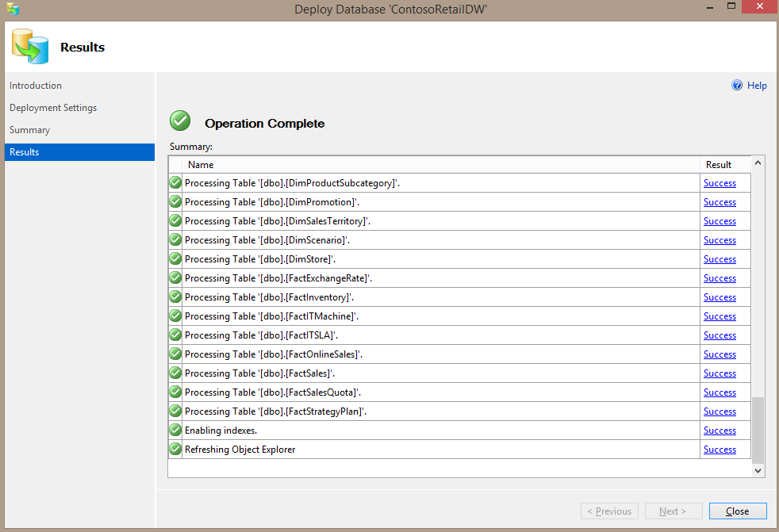Click status icon for FactStrategyPlan row

pos(175,411)
